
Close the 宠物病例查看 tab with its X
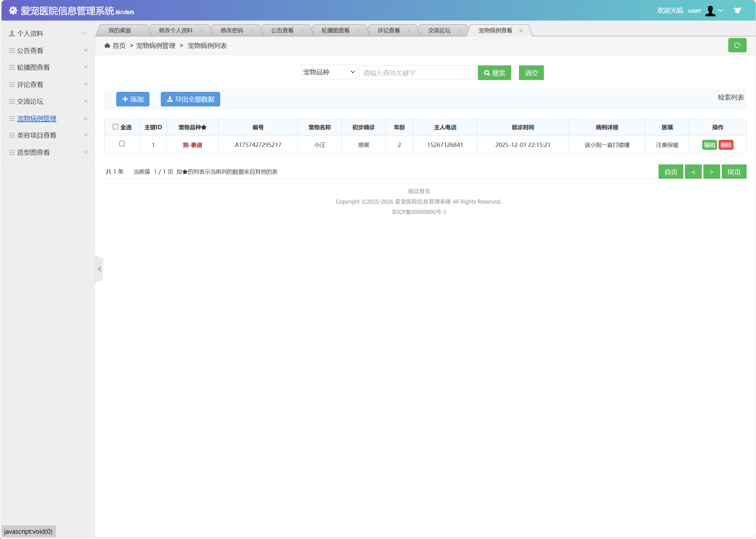point(521,31)
